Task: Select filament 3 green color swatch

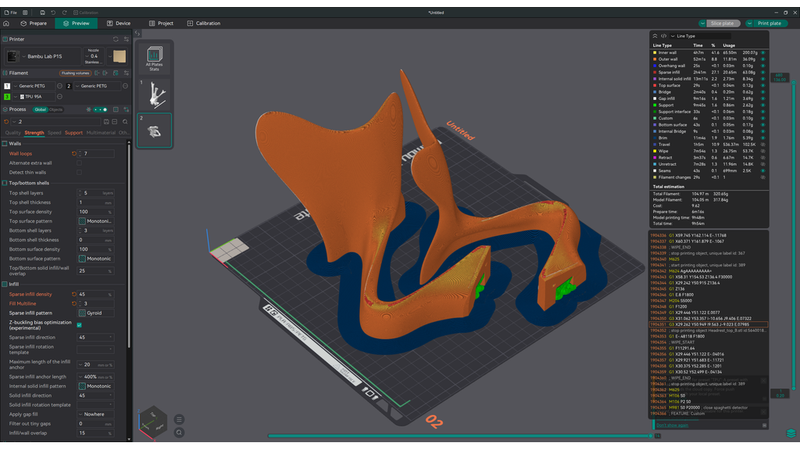Action: pyautogui.click(x=7, y=96)
